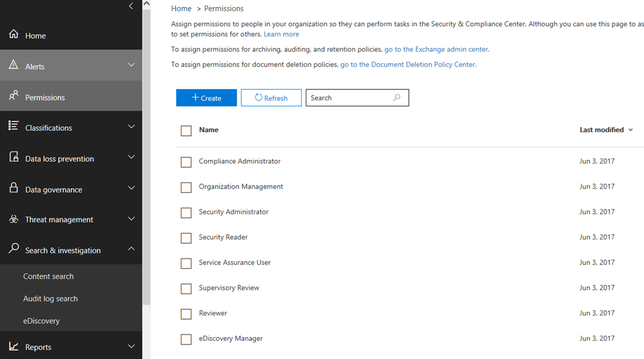Open the eDiscovery menu item
The image size is (644, 359).
point(42,321)
